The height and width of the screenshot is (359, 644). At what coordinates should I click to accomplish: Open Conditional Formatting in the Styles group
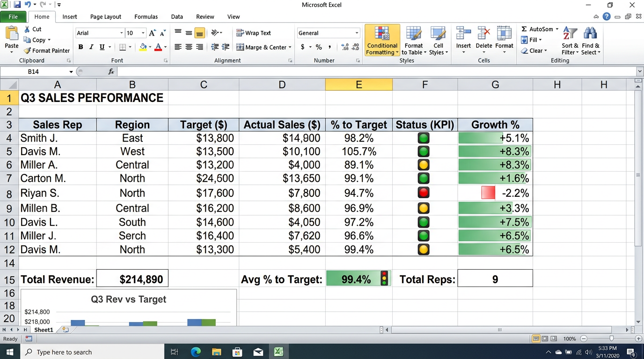pos(382,40)
